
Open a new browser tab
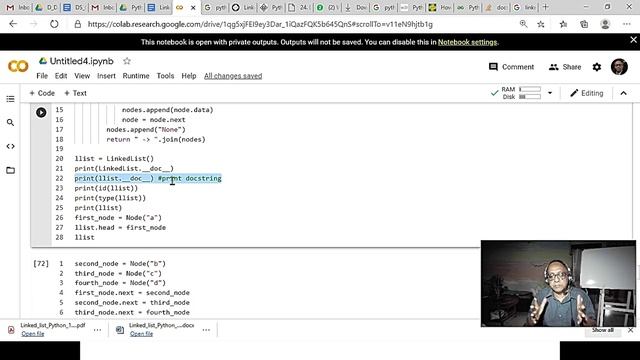point(545,7)
